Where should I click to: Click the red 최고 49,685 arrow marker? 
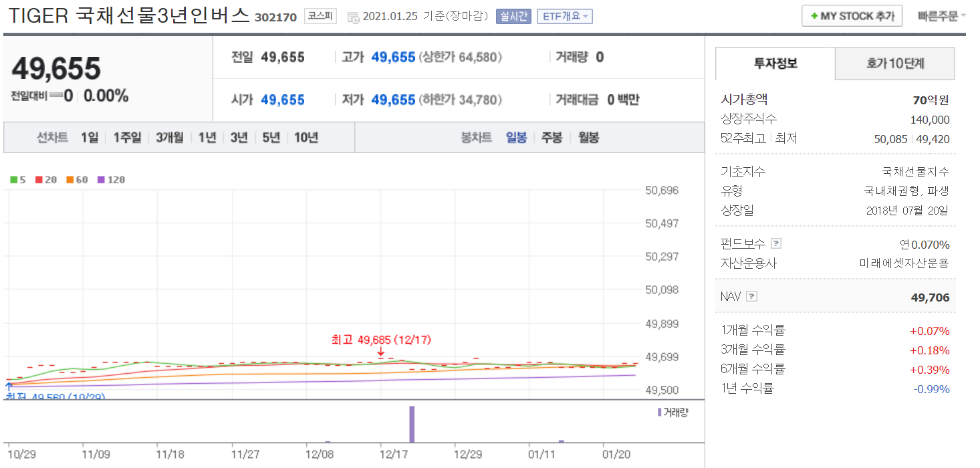pos(380,352)
